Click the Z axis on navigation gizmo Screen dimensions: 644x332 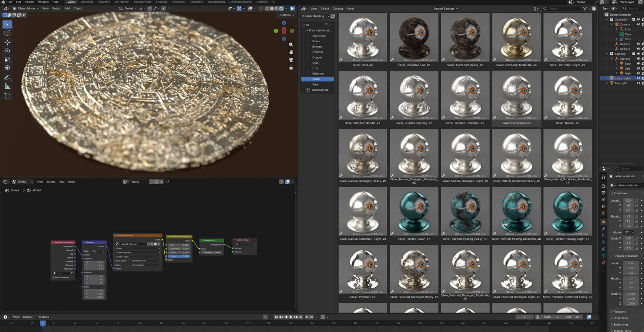(284, 23)
